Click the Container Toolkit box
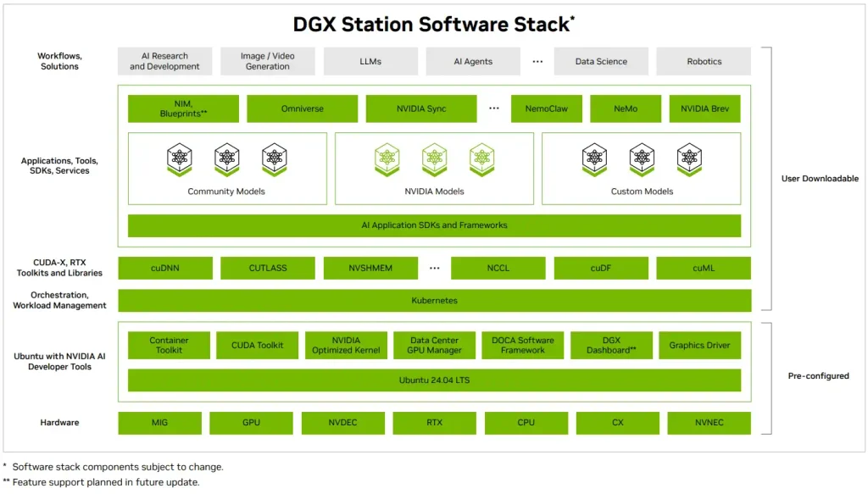This screenshot has height=494, width=868. (169, 345)
